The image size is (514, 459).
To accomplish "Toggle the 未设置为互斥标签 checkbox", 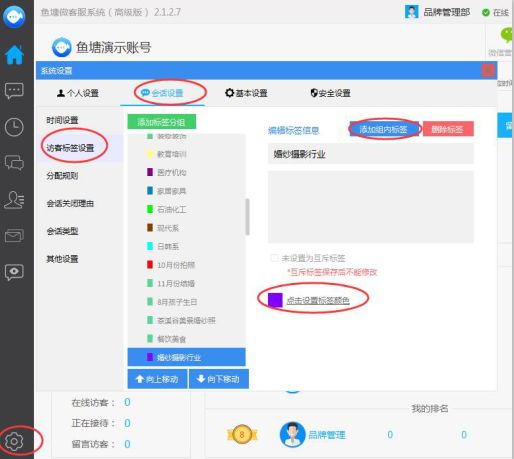I will click(274, 258).
